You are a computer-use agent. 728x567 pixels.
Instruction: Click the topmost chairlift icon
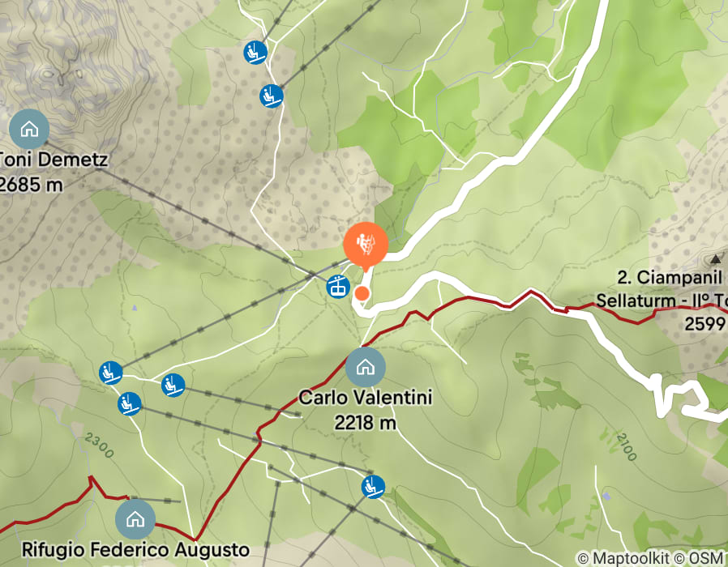tap(255, 52)
